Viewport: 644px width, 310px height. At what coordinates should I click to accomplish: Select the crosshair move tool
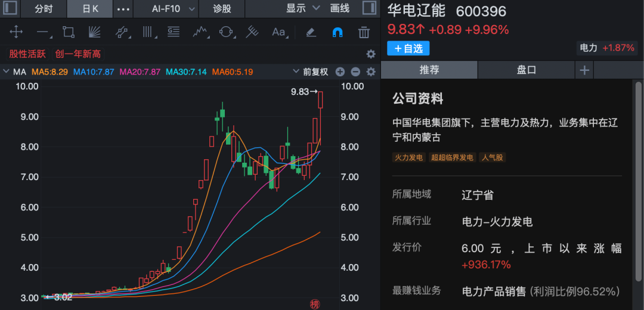16,32
